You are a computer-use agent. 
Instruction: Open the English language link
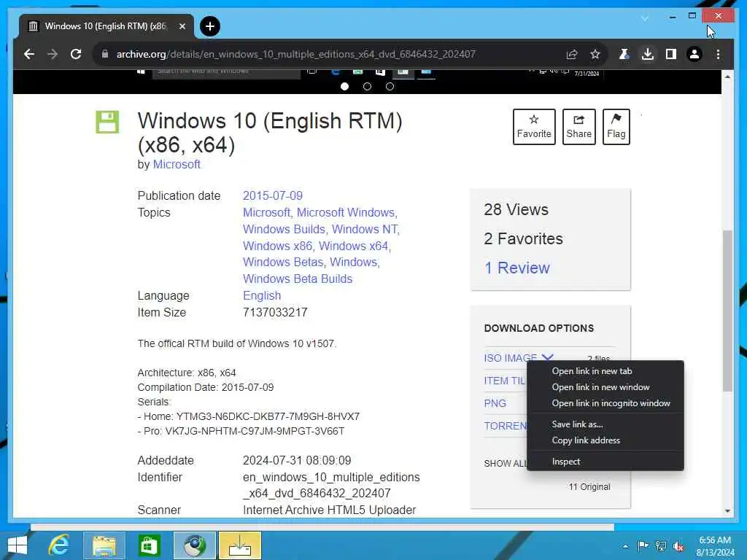coord(262,295)
